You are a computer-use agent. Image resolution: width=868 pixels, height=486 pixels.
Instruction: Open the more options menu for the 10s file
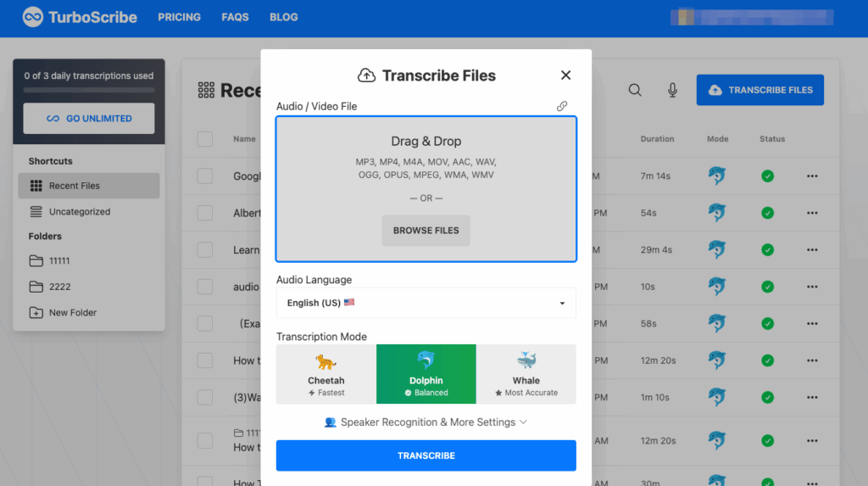(x=812, y=287)
